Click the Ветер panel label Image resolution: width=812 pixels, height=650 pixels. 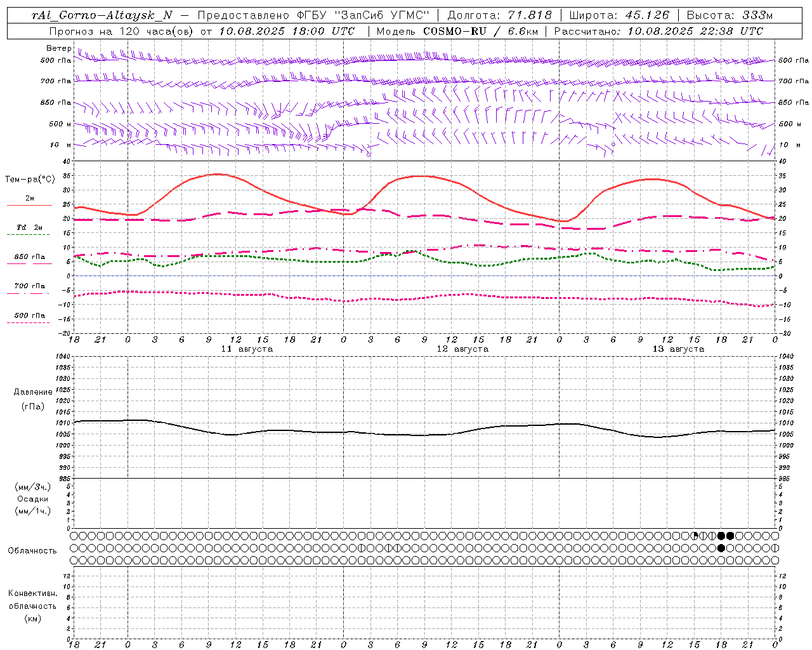pos(59,48)
